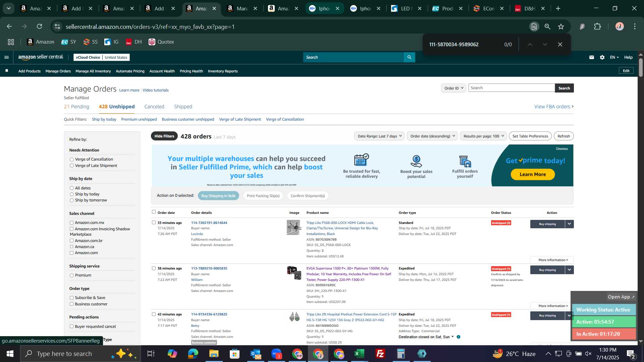The width and height of the screenshot is (644, 362).
Task: Expand Buy shipping arrow for order 114-7265191-8614644
Action: point(569,224)
